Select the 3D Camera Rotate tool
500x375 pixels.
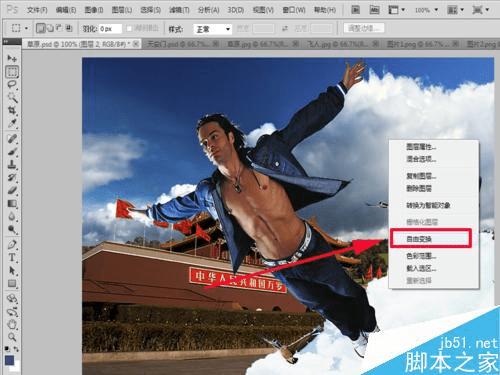pos(12,312)
